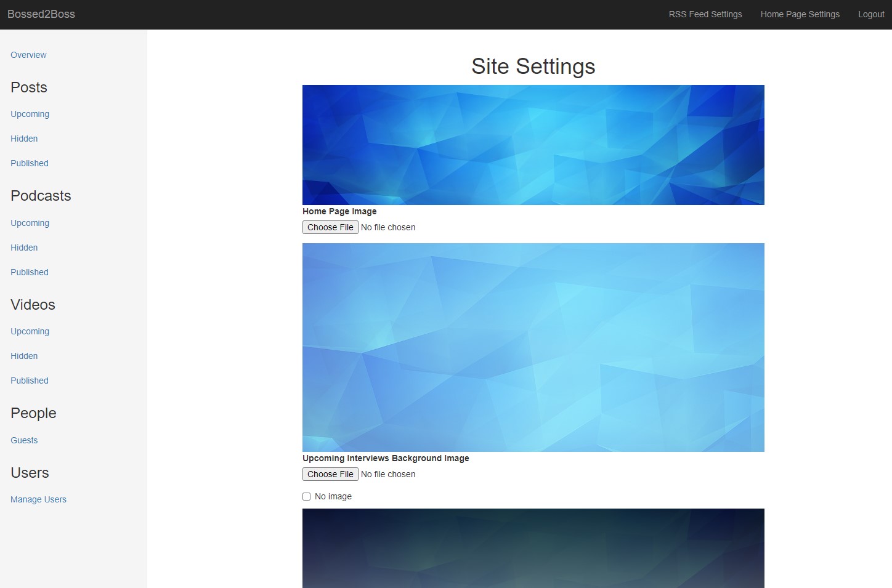Open Upcoming under Videos
This screenshot has height=588, width=892.
pos(30,331)
